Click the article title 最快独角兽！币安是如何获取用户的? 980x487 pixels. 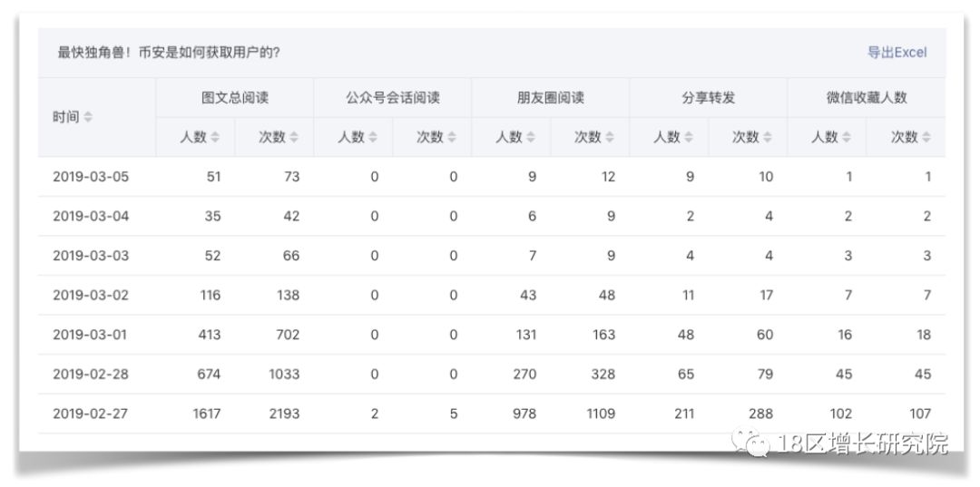coord(169,53)
